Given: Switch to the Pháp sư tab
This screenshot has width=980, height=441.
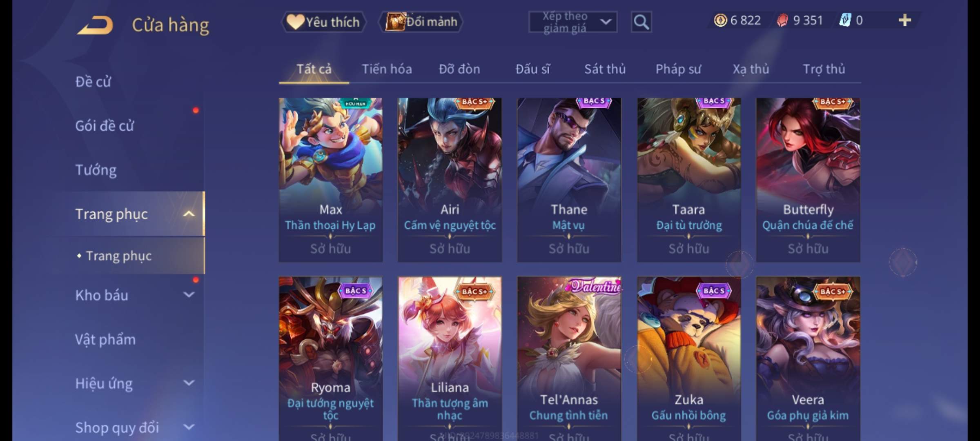Looking at the screenshot, I should point(678,69).
